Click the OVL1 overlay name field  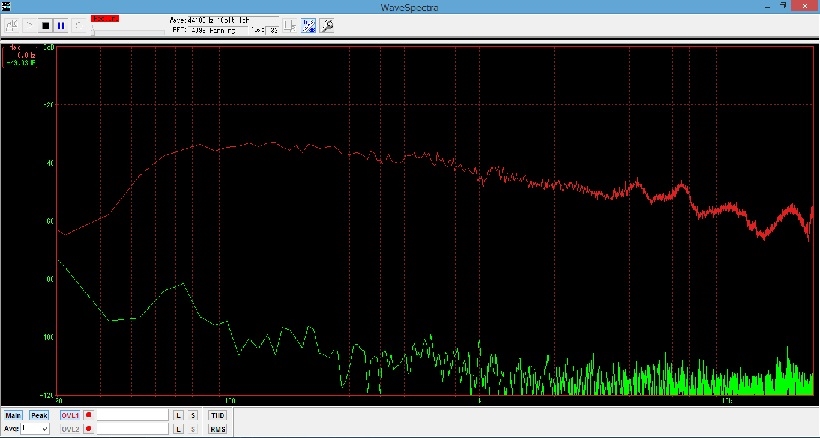tap(131, 415)
